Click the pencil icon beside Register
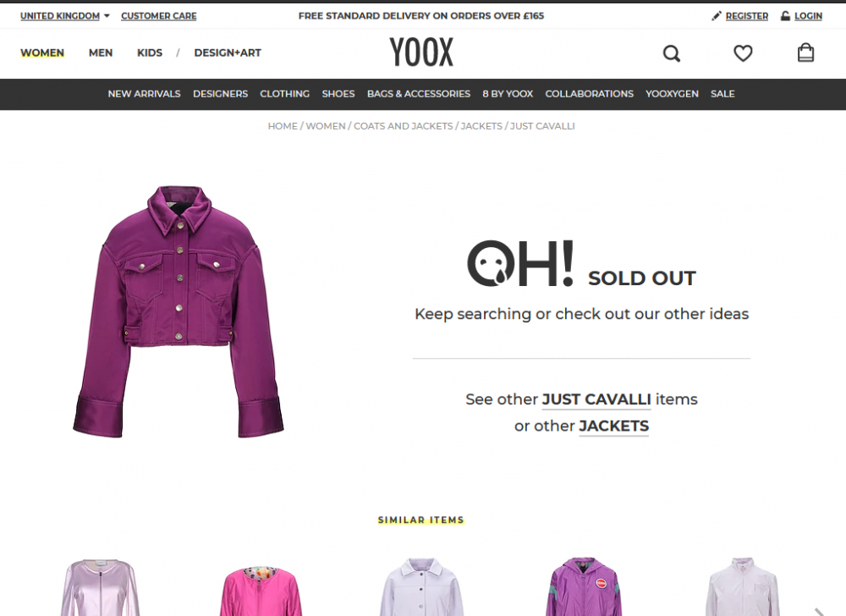Screen dimensions: 846x616 [x=716, y=15]
